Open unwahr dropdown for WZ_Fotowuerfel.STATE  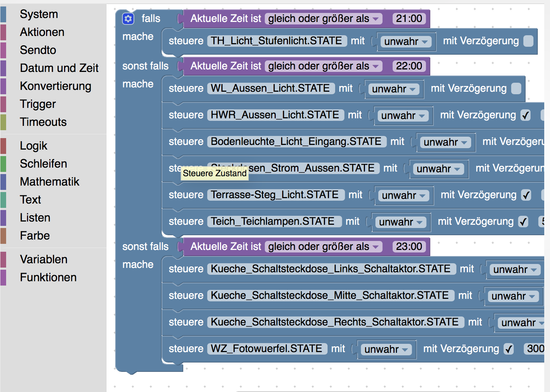[x=386, y=349]
